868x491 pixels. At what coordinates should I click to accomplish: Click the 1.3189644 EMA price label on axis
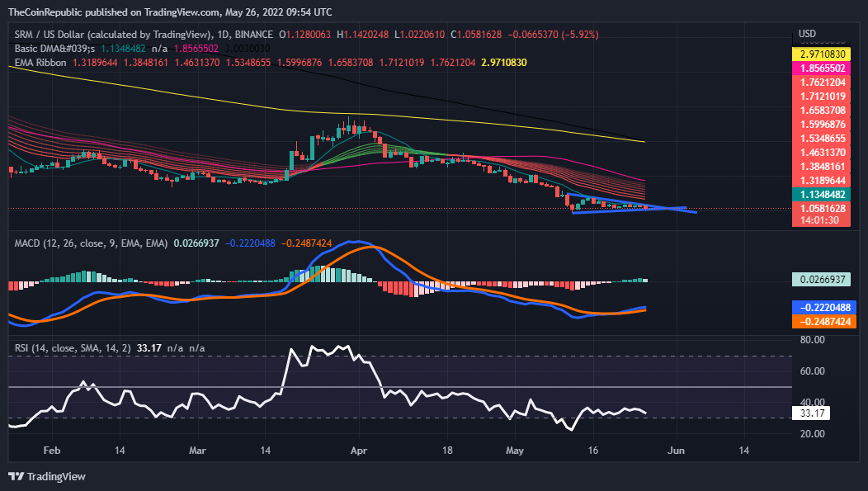822,181
